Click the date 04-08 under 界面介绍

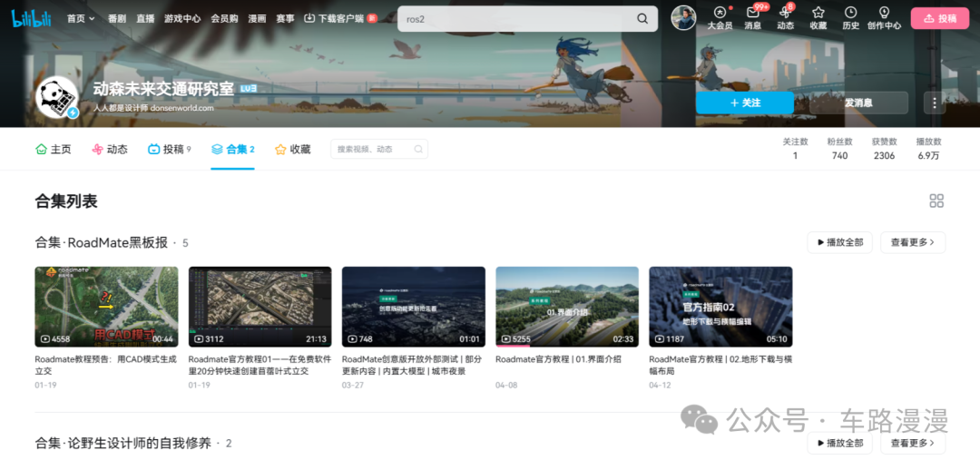pos(505,385)
